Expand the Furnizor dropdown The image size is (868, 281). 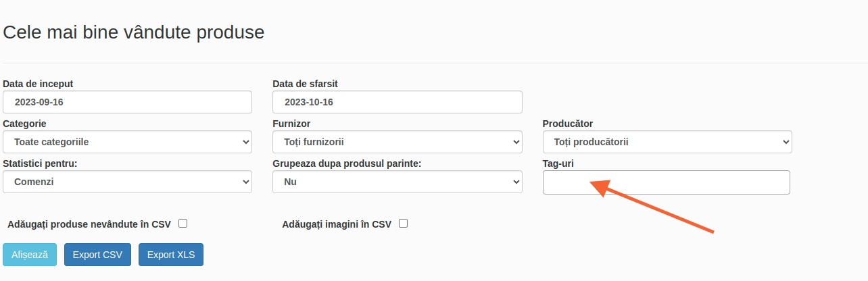click(397, 142)
